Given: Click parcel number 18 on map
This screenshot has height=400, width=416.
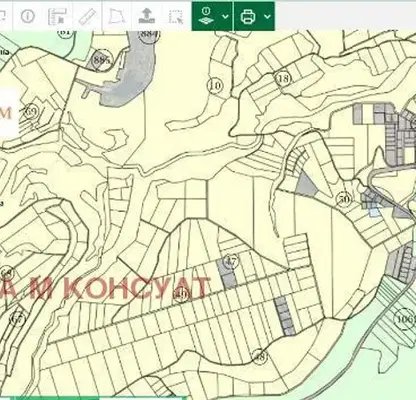Looking at the screenshot, I should pyautogui.click(x=283, y=79).
